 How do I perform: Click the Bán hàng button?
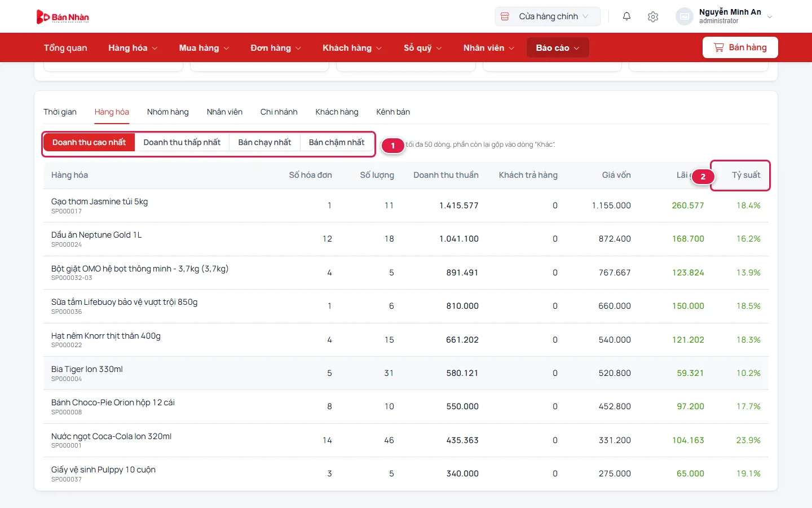coord(740,47)
